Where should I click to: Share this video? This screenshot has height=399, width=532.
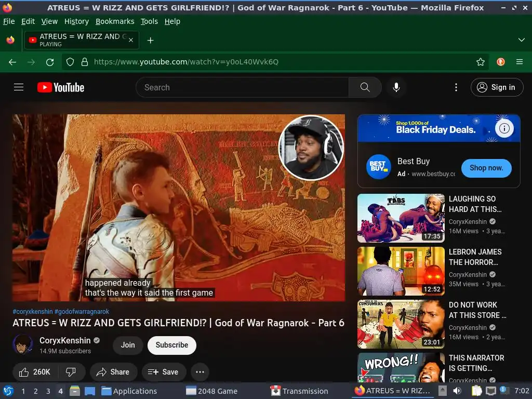[113, 372]
